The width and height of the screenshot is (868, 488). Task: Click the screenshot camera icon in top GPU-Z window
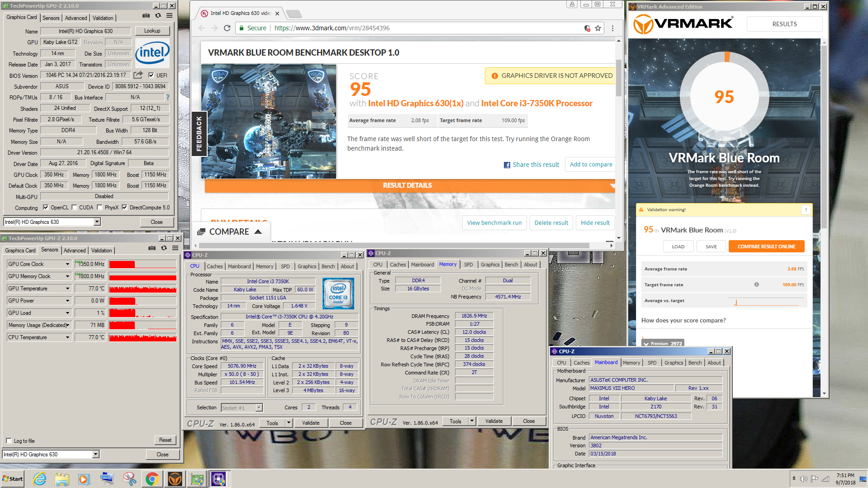pos(146,15)
